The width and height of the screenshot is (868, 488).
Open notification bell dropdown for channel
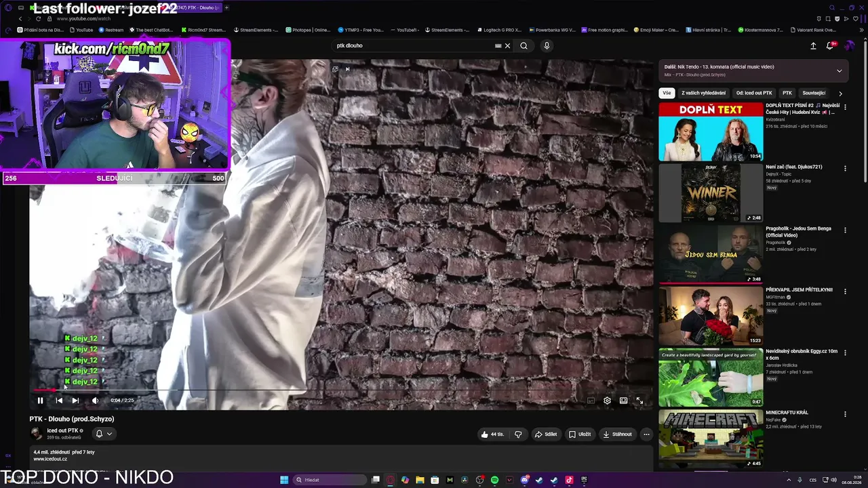pyautogui.click(x=104, y=434)
